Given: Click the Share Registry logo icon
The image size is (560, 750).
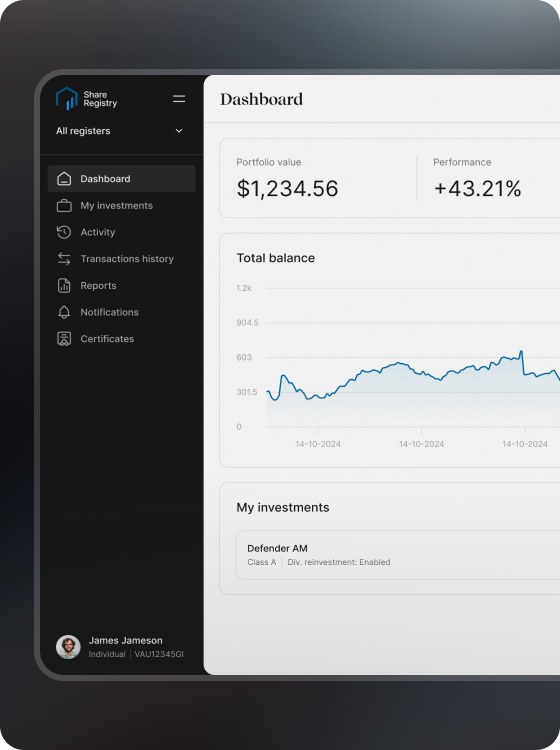Looking at the screenshot, I should point(66,99).
